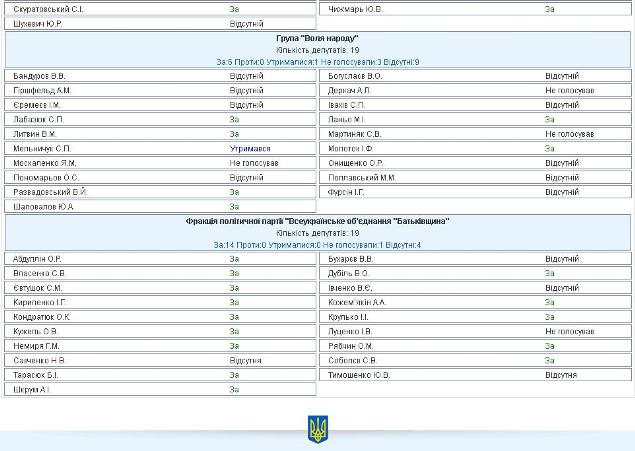Select deputy Литвин В.М. name
Screen dimensions: 635x451
[x=35, y=133]
